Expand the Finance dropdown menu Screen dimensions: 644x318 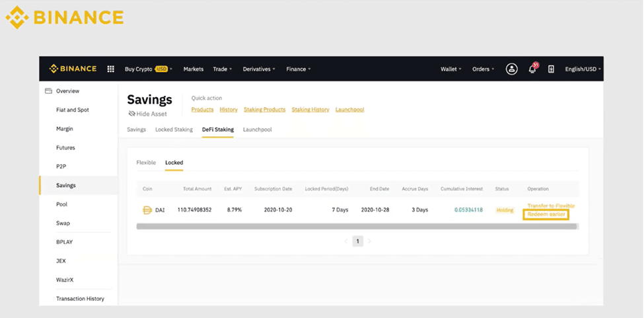(x=299, y=69)
